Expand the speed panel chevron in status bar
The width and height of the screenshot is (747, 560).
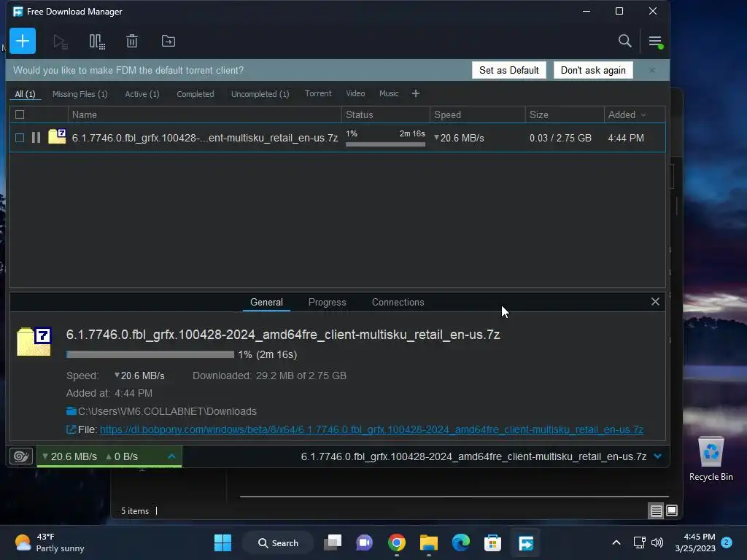click(171, 456)
